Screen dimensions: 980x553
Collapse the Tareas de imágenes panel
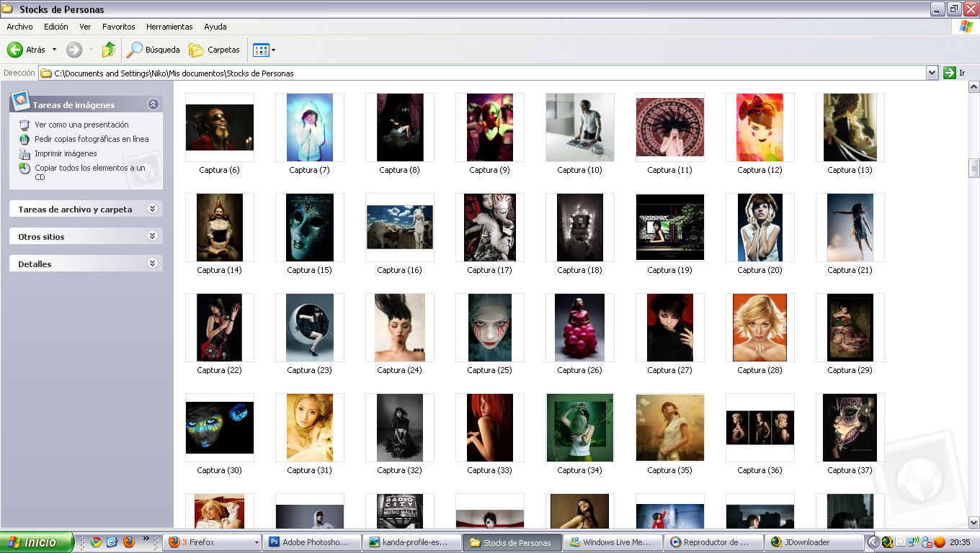pyautogui.click(x=153, y=104)
